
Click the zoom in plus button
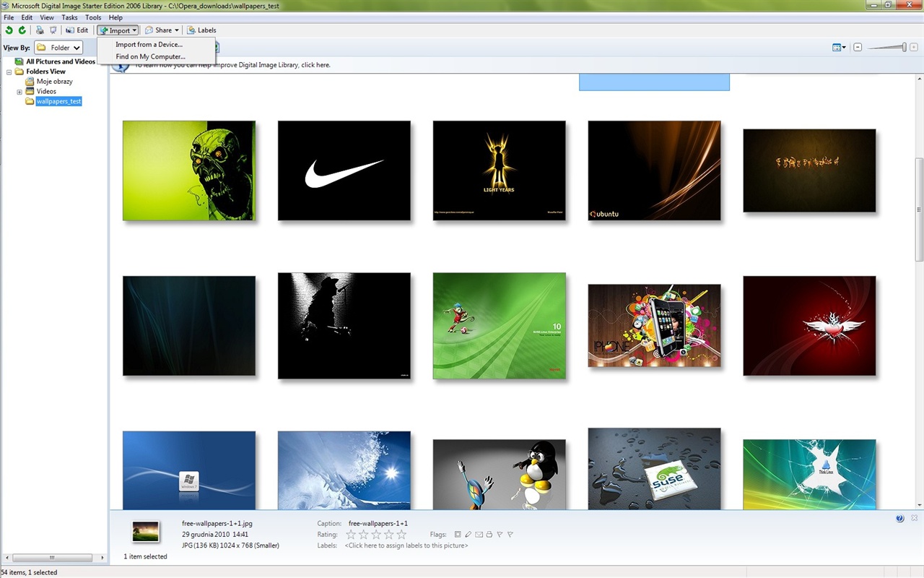914,48
